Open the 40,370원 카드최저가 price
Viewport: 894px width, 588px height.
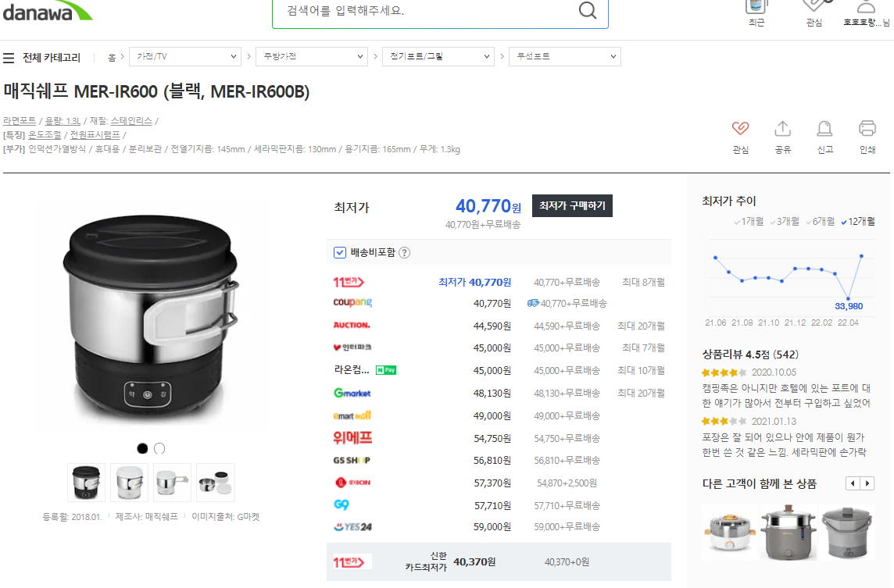point(474,561)
